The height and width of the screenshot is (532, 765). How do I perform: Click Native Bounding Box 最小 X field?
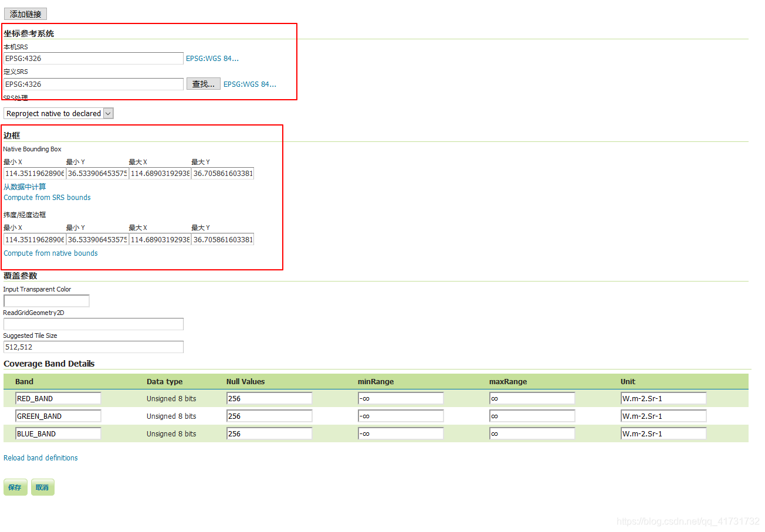35,174
